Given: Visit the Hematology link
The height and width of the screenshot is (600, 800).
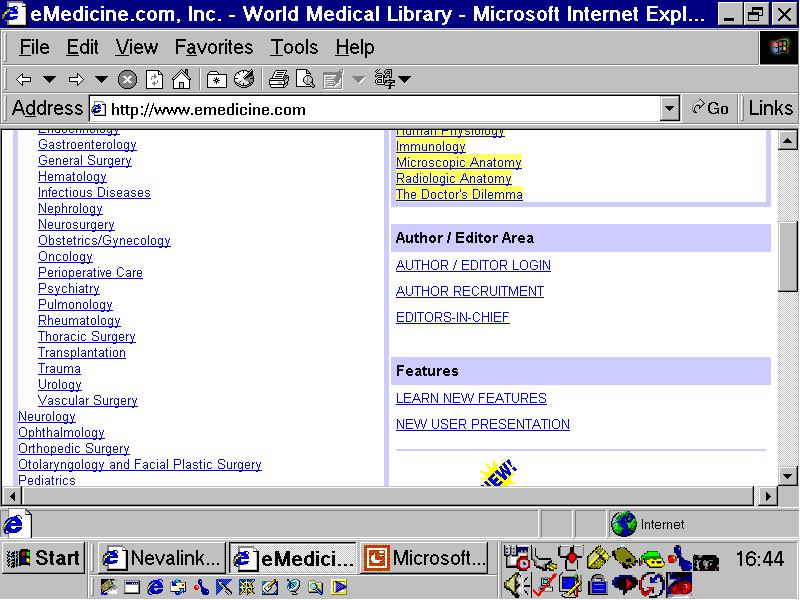Looking at the screenshot, I should (72, 177).
